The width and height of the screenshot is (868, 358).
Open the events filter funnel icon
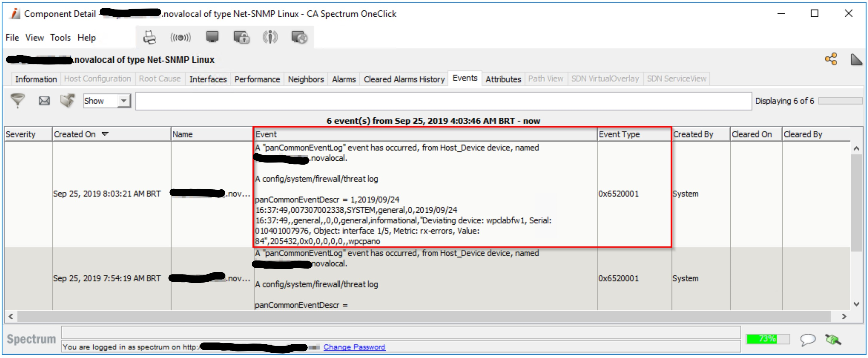pyautogui.click(x=18, y=100)
